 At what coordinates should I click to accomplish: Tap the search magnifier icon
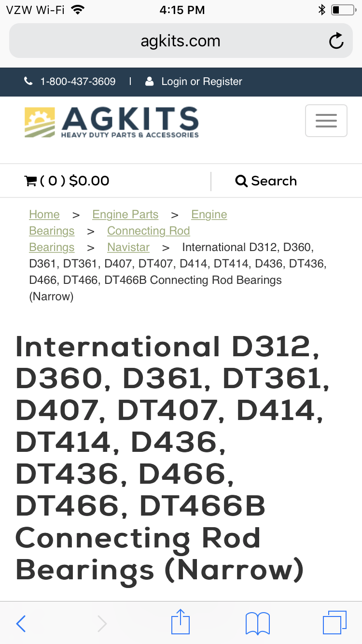[241, 181]
